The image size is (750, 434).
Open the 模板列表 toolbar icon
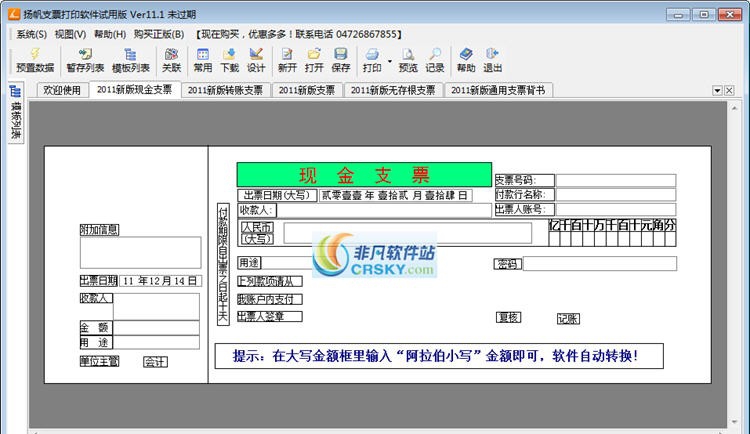pos(131,54)
